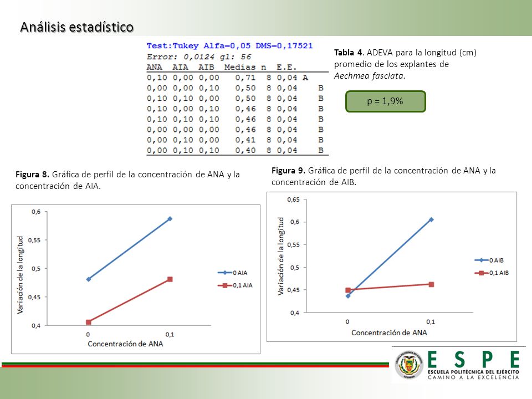
Task: Click the table row with mean 0,71
Action: pos(237,78)
